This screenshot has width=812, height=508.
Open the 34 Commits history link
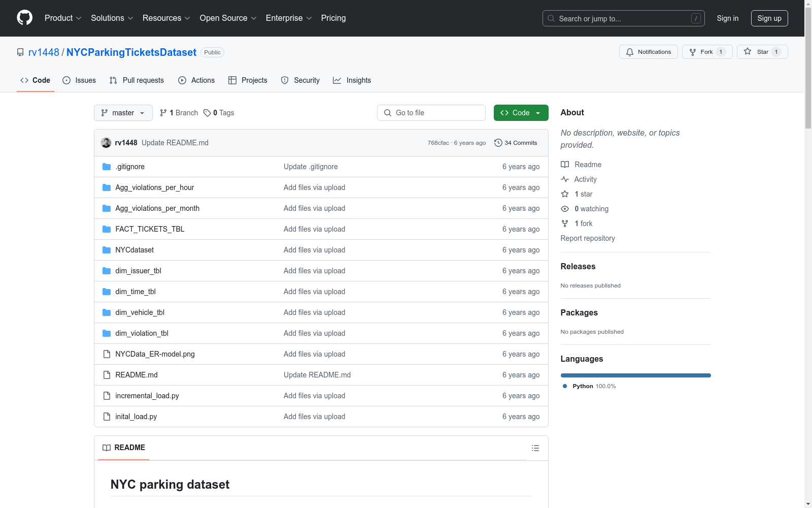tap(516, 143)
